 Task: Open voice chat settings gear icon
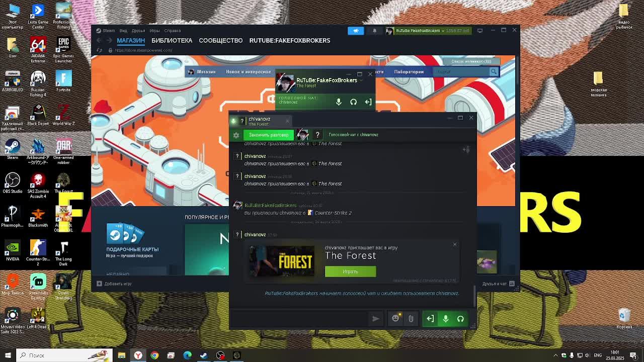pyautogui.click(x=236, y=135)
